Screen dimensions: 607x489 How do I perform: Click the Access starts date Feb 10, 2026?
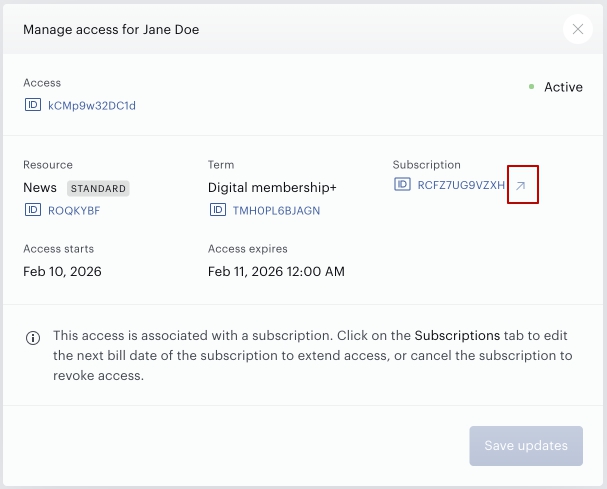coord(62,271)
